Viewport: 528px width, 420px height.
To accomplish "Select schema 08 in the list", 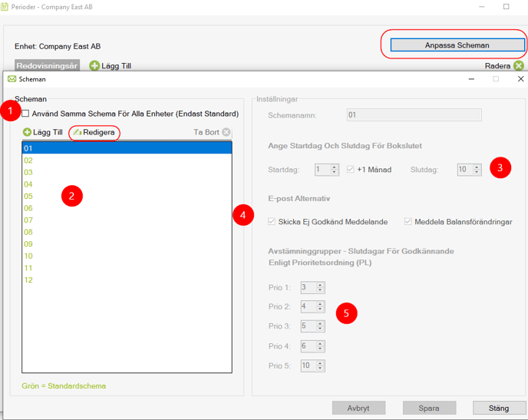I will 127,232.
